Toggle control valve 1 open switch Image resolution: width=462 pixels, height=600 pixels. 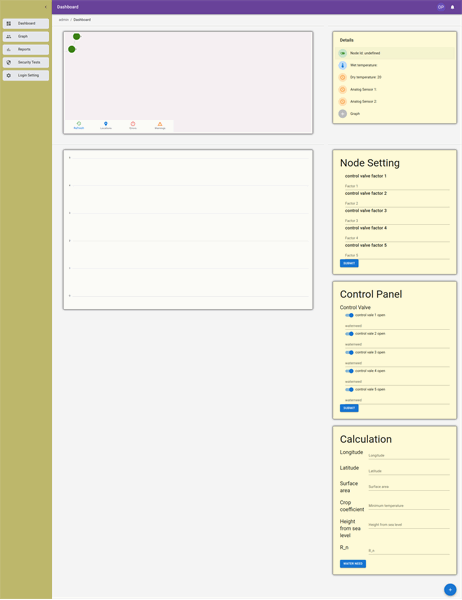coord(349,315)
